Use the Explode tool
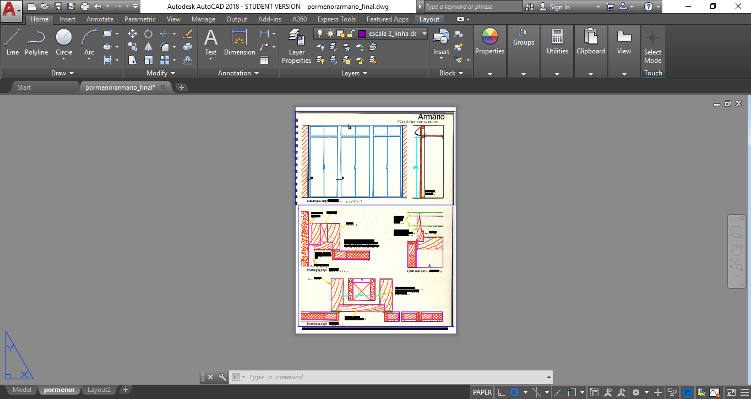The image size is (751, 399). (188, 47)
